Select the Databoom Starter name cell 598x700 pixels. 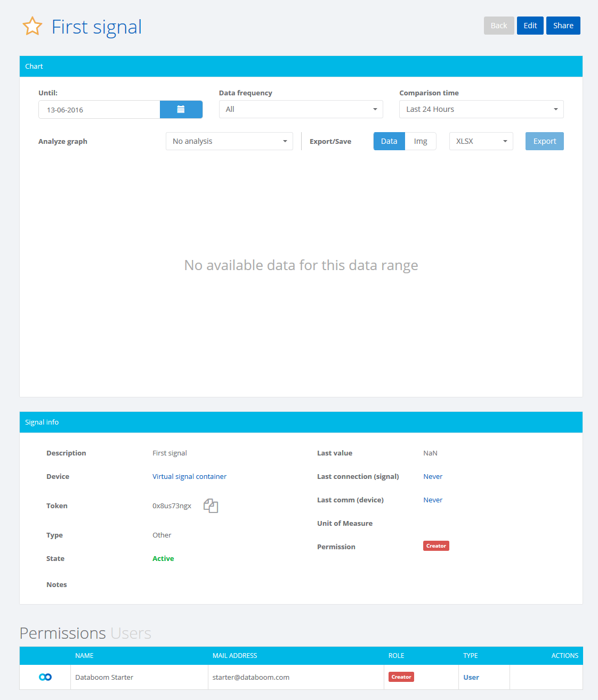(x=139, y=677)
